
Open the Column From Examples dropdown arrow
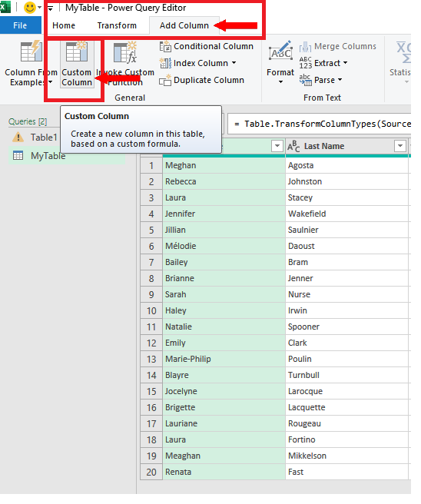50,82
